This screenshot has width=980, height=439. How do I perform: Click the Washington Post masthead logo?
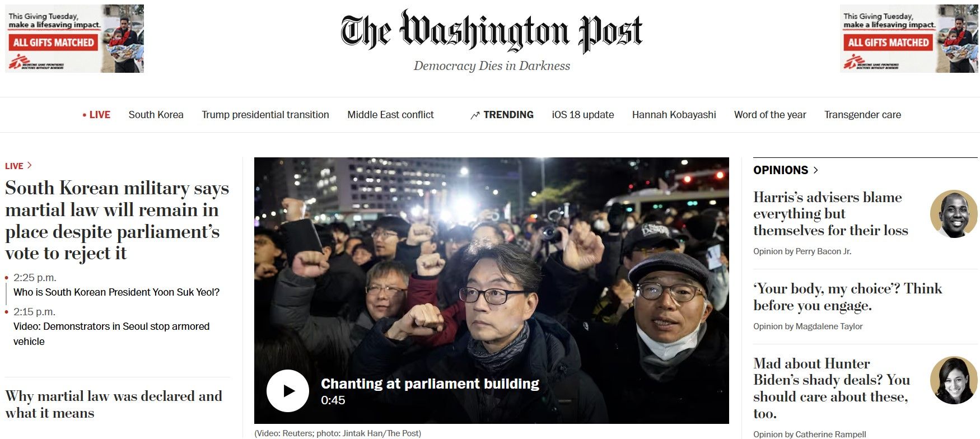(492, 31)
